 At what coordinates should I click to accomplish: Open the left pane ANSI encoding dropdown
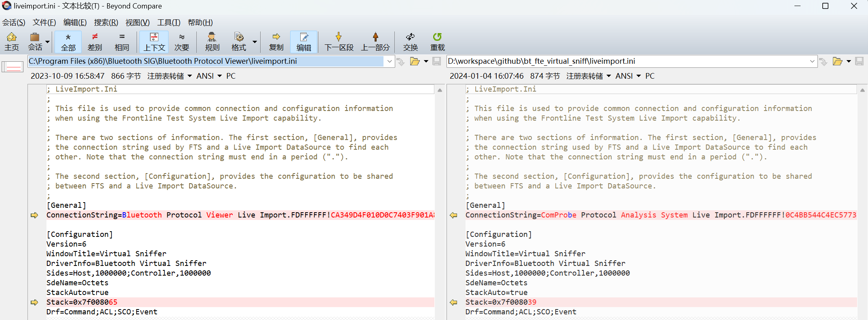(209, 76)
